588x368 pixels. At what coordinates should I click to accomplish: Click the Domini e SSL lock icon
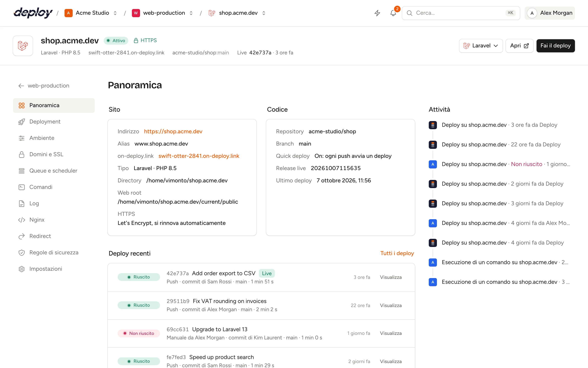coord(22,154)
